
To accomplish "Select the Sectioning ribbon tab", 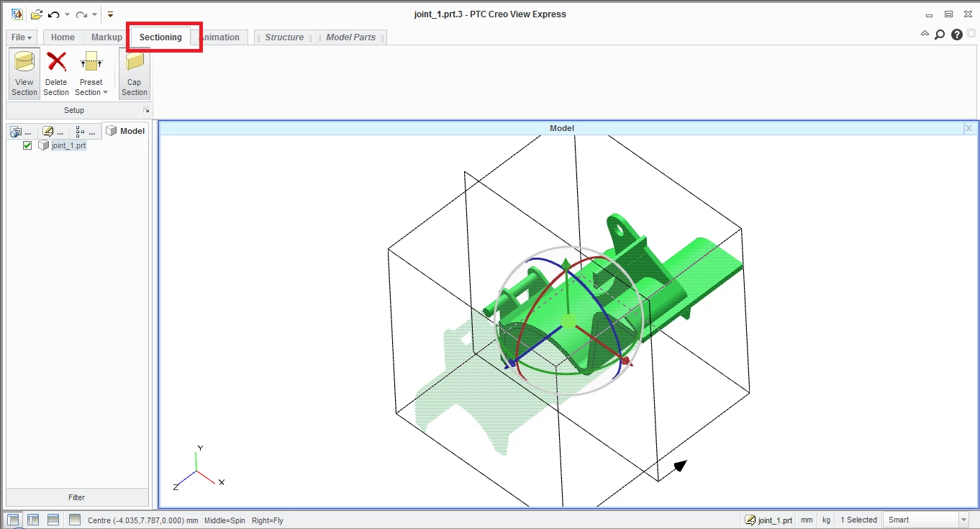I will [x=160, y=37].
